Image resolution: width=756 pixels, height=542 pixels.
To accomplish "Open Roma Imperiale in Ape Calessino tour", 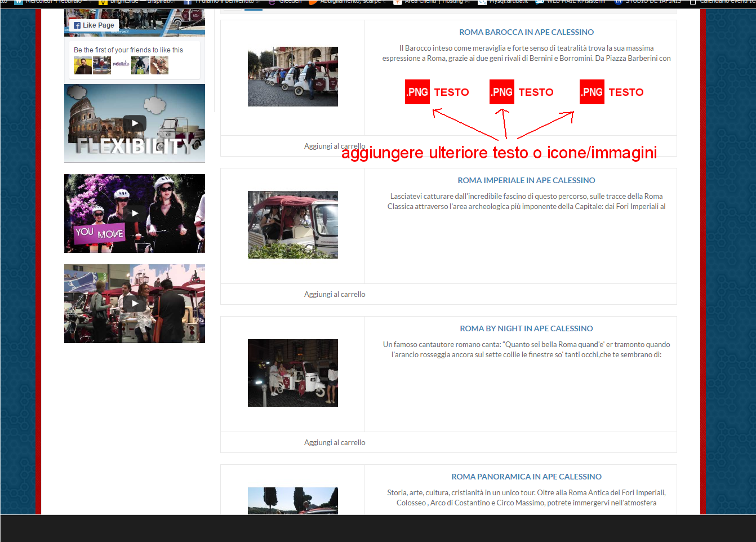I will (526, 180).
